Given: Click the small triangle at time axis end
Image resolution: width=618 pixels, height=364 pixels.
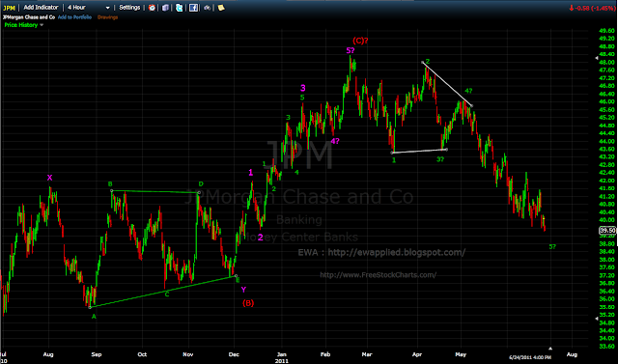Looking at the screenshot, I should (x=550, y=349).
